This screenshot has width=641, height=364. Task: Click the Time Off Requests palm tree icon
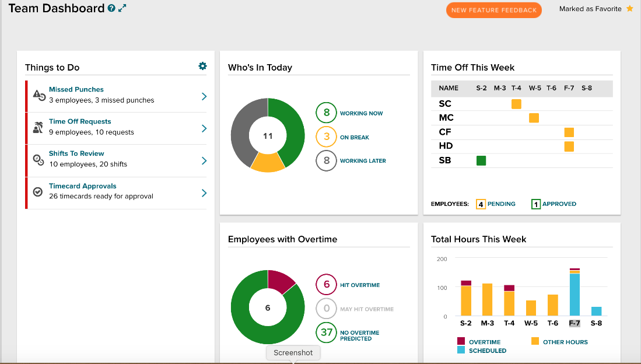pyautogui.click(x=38, y=127)
